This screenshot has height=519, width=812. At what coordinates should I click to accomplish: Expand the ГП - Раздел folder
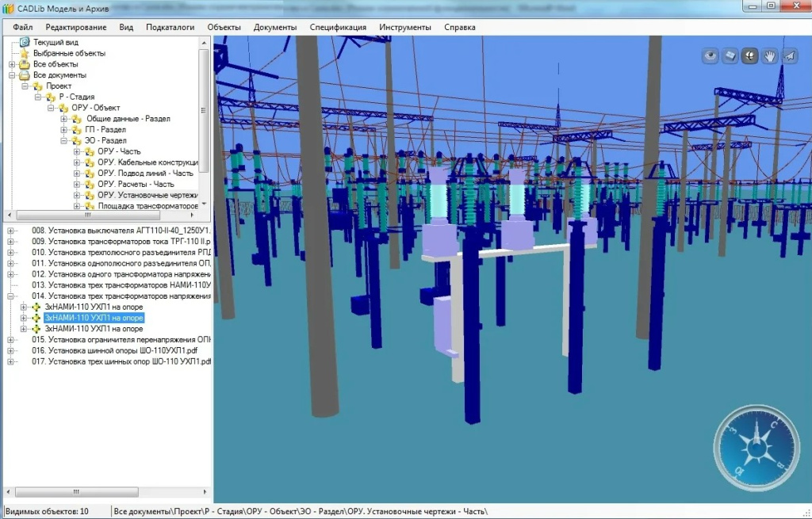coord(64,129)
